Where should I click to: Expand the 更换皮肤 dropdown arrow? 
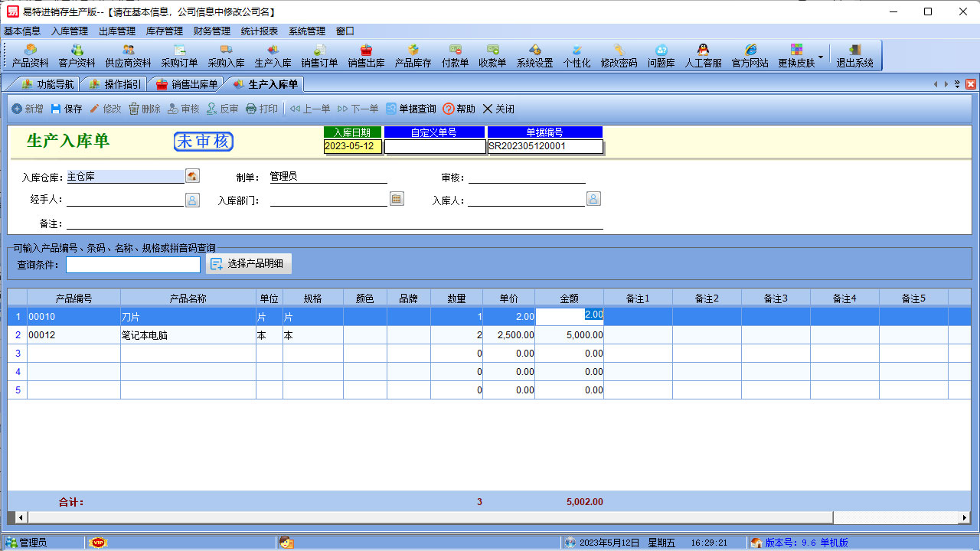tap(821, 57)
